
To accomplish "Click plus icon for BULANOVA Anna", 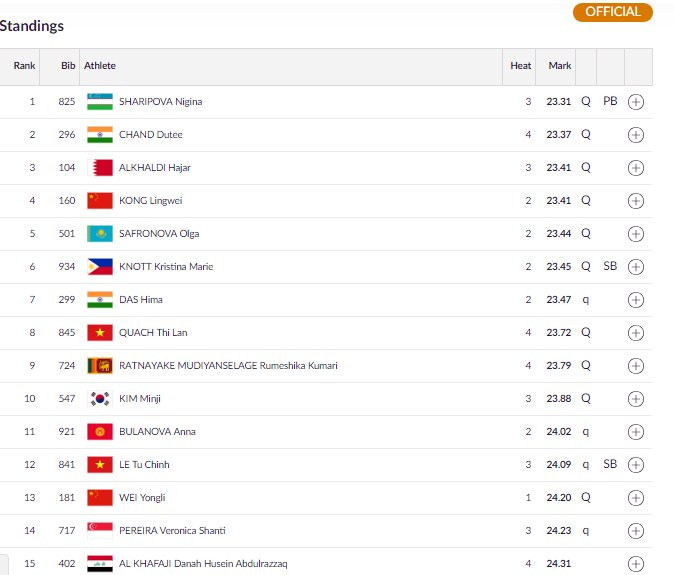I will pos(635,432).
